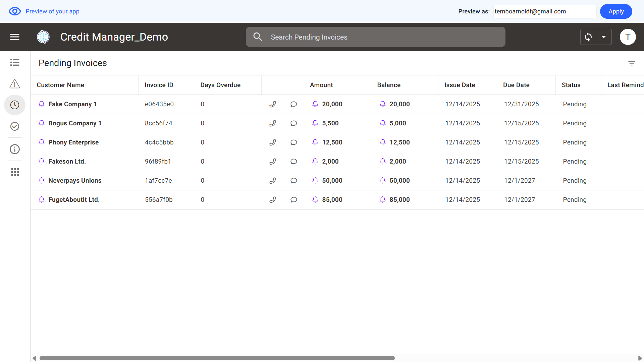Click the sync refresh icon
Viewport: 644px width, 362px height.
tap(588, 37)
